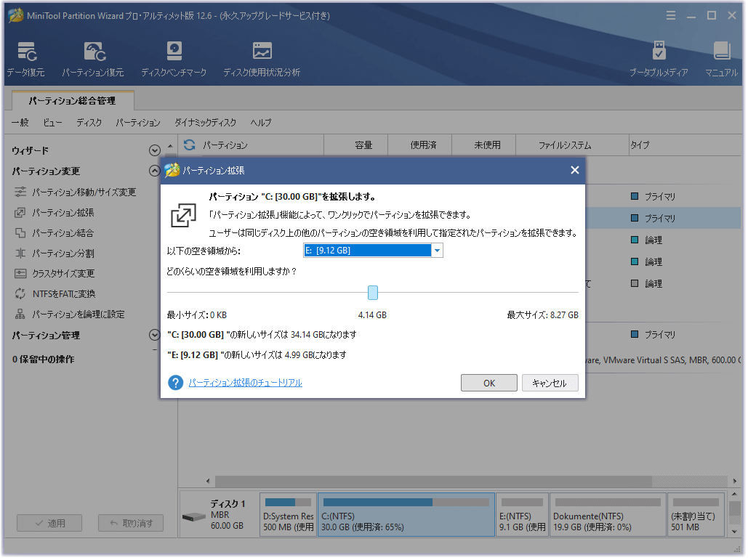Click OK to confirm partition extension
This screenshot has width=748, height=560.
click(489, 384)
